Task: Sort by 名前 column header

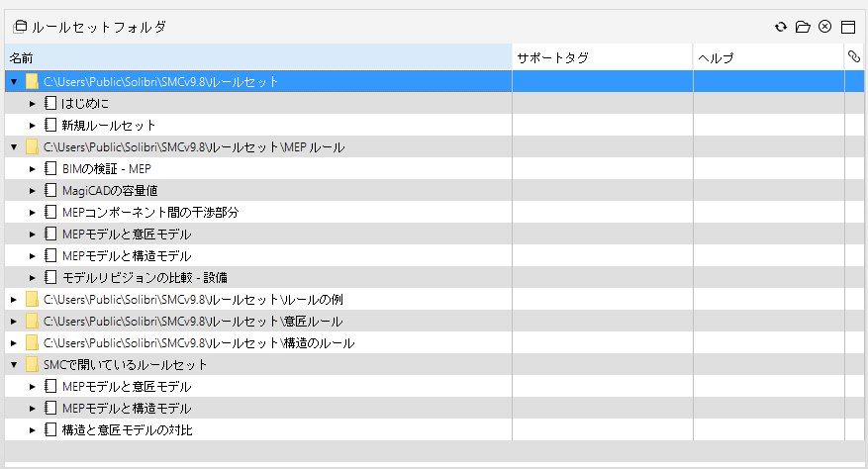Action: click(258, 57)
